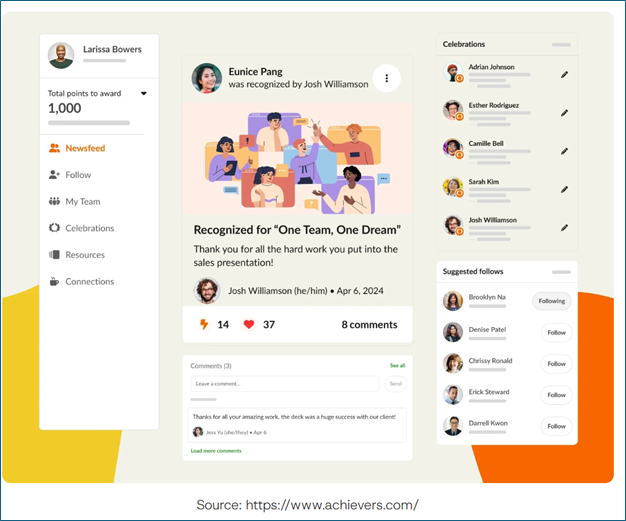Click the red heart like icon
The height and width of the screenshot is (521, 626).
pyautogui.click(x=249, y=324)
